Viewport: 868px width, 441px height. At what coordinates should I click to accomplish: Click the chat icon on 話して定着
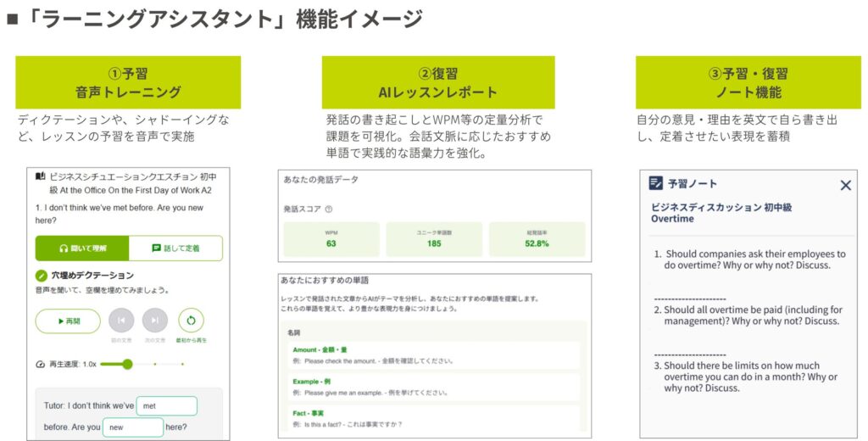pos(156,248)
